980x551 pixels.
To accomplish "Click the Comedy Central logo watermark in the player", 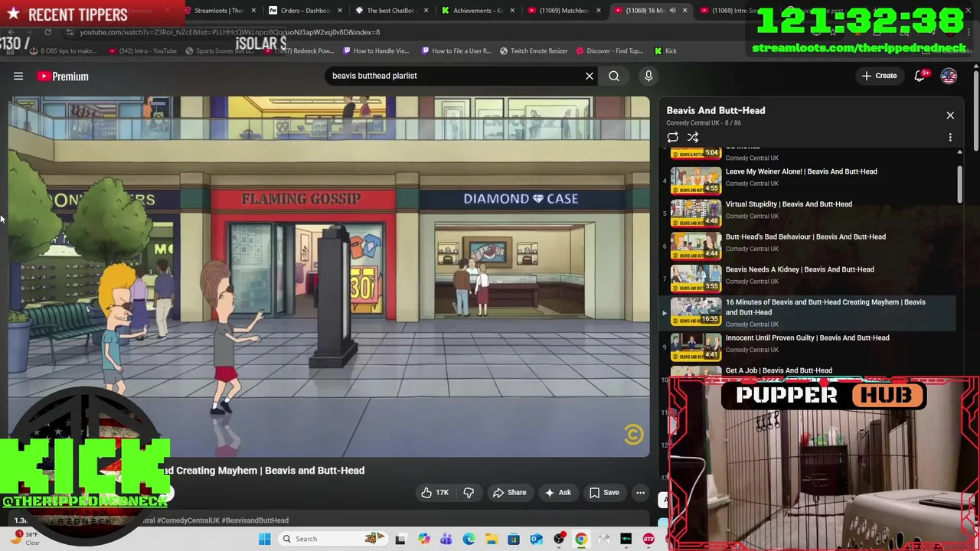I will pos(632,435).
